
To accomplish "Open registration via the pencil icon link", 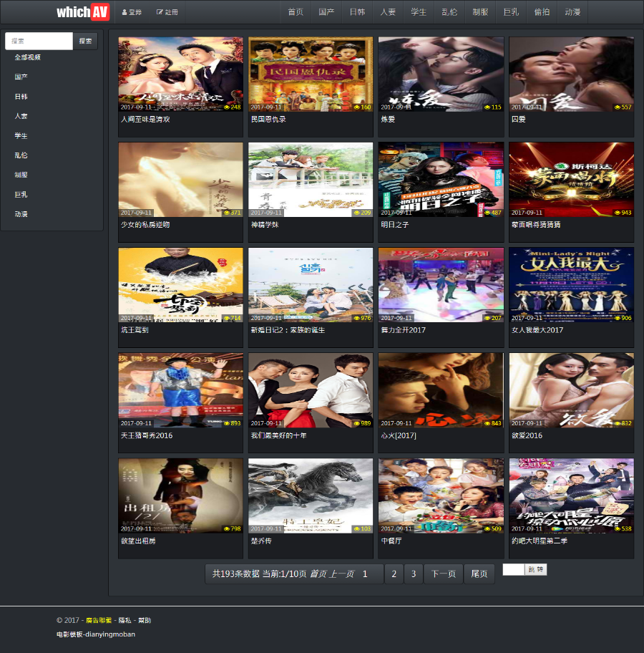I will coord(167,12).
